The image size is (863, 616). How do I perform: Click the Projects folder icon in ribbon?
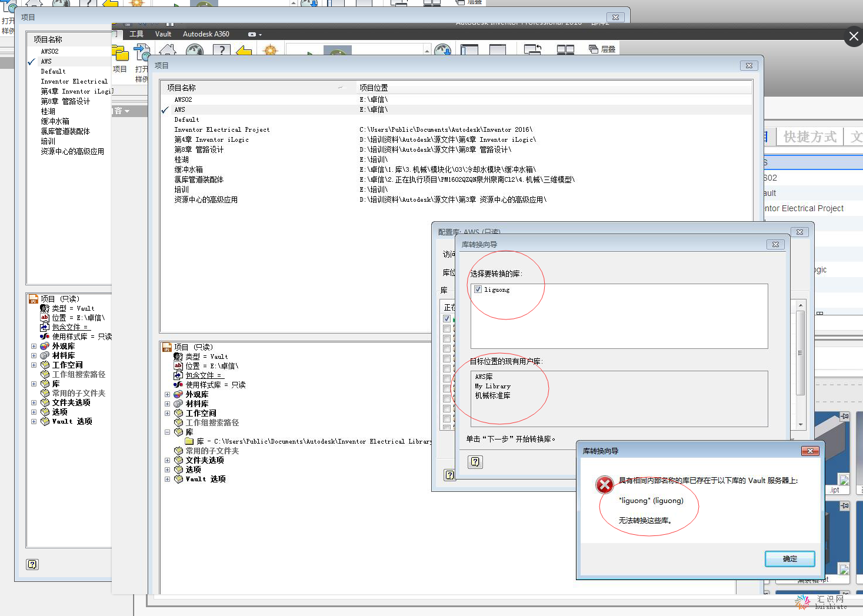(121, 54)
